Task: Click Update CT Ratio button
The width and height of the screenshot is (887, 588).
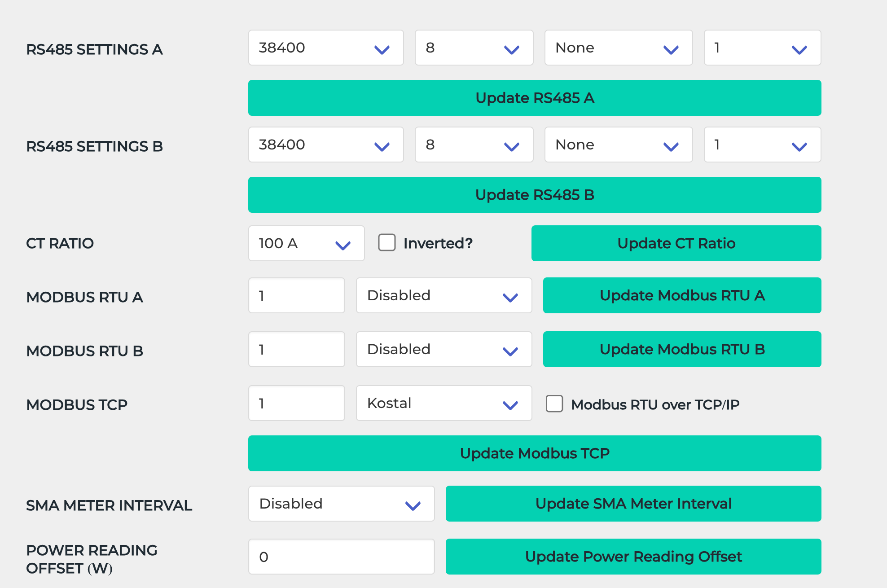Action: point(676,244)
